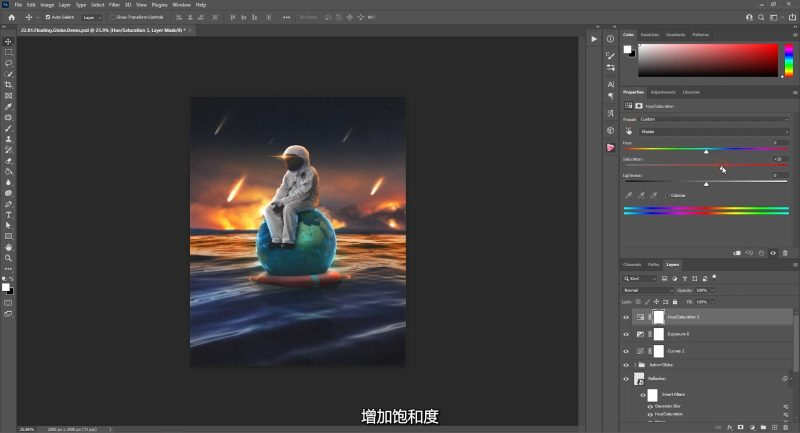This screenshot has width=800, height=433.
Task: Click the share icon at top right
Action: 792,17
